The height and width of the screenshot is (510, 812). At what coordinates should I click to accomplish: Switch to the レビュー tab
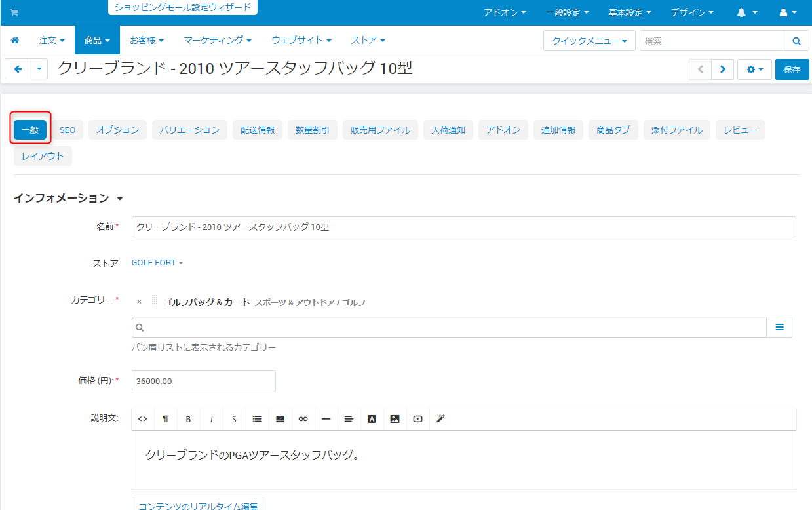coord(741,130)
